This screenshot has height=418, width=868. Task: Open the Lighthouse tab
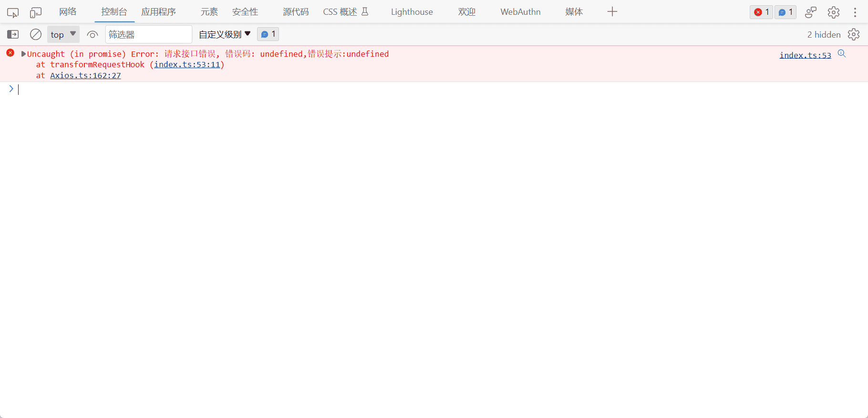tap(412, 12)
